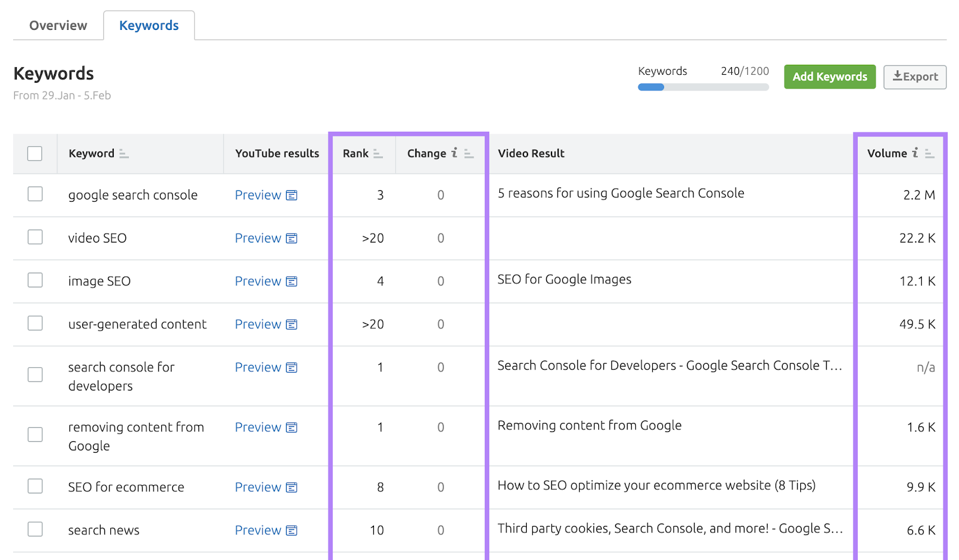Screen dimensions: 959x560
Task: Open the preview icon for 'video SEO'
Action: [291, 238]
